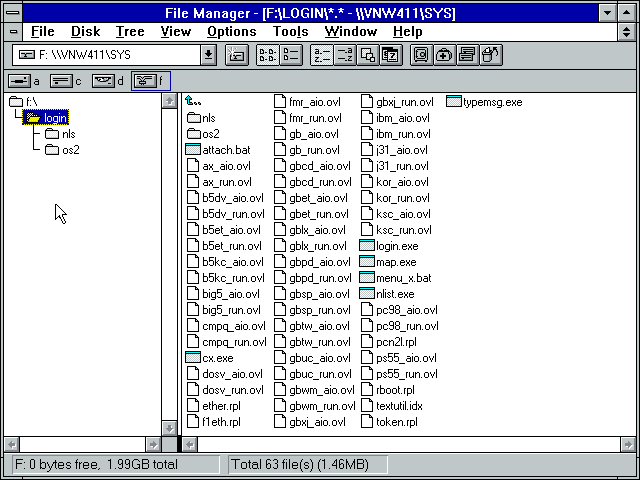The width and height of the screenshot is (640, 480).
Task: Select nlist.exe program icon
Action: point(367,293)
